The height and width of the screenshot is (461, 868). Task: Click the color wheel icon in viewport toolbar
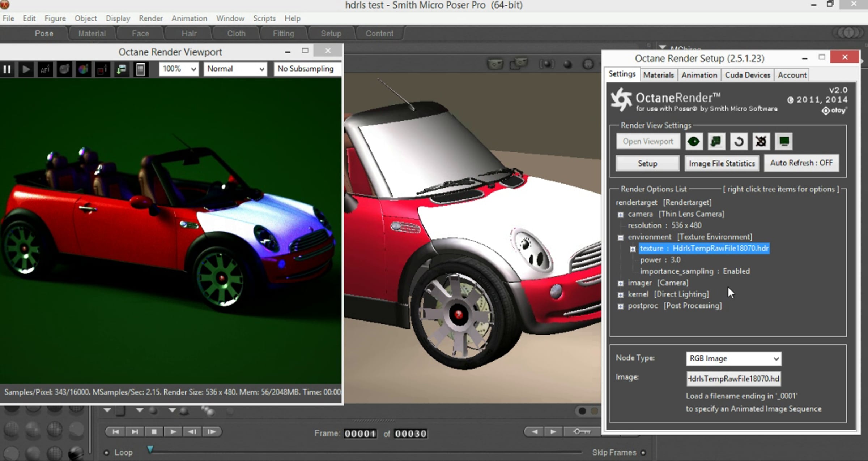pos(83,69)
